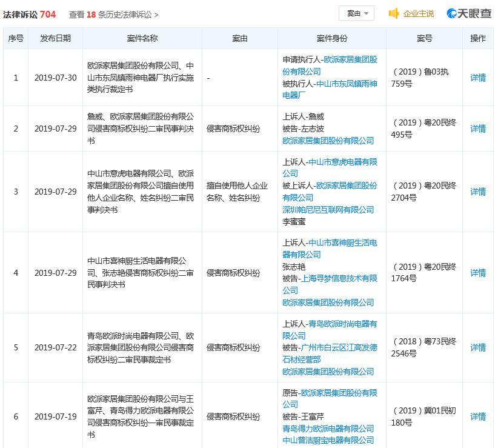Open 详情 for case 粤20民终2704号
This screenshot has height=448, width=498.
coord(477,192)
